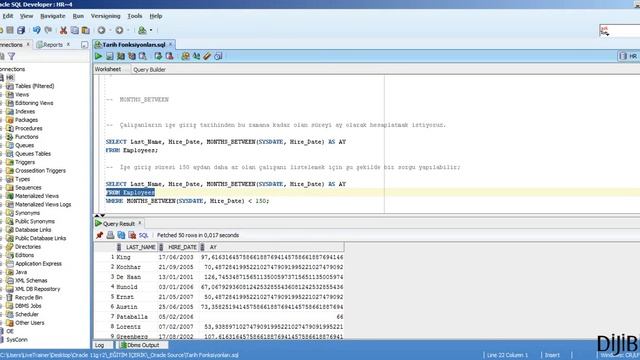The height and width of the screenshot is (360, 640).
Task: Open the Run menu
Action: 78,16
